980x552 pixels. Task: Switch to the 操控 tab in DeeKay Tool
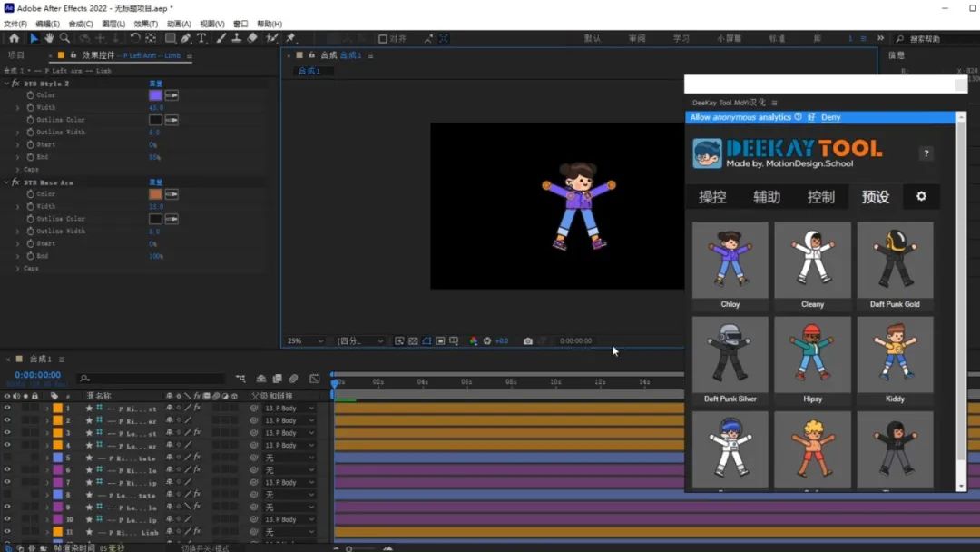[712, 197]
